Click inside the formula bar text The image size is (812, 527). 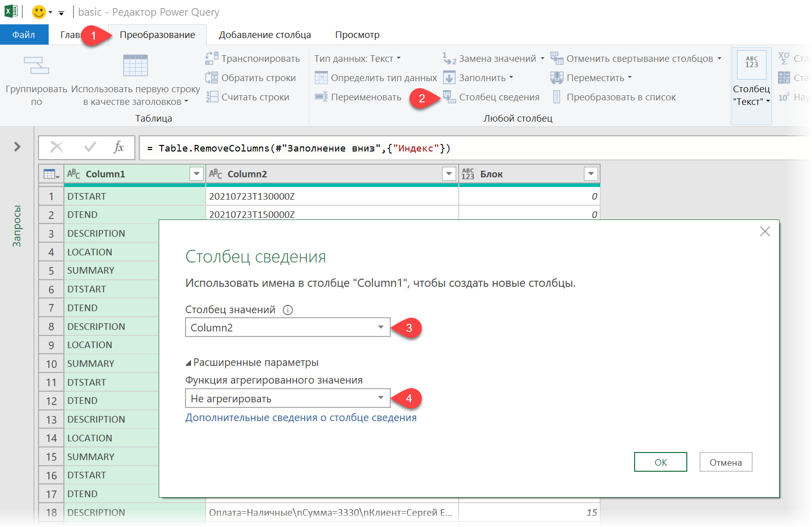(299, 148)
